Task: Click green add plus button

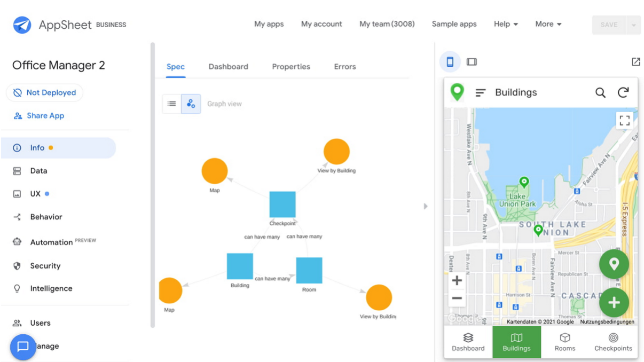Action: 614,302
